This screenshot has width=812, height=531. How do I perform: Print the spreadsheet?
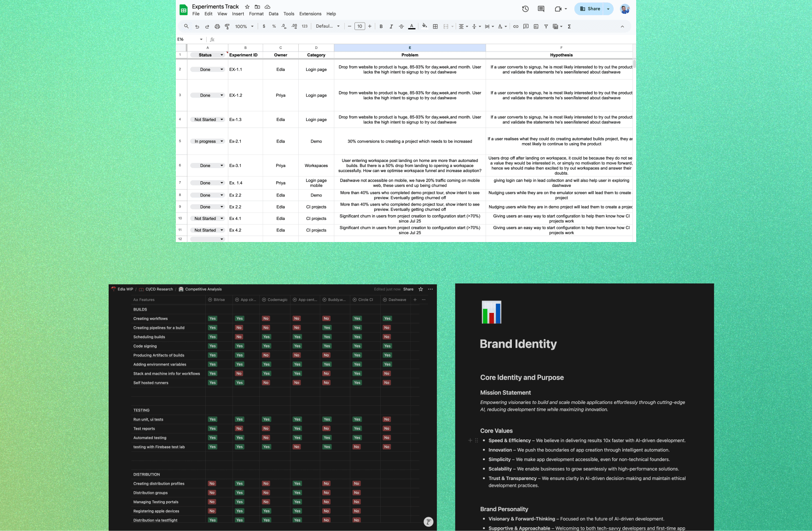(x=217, y=26)
